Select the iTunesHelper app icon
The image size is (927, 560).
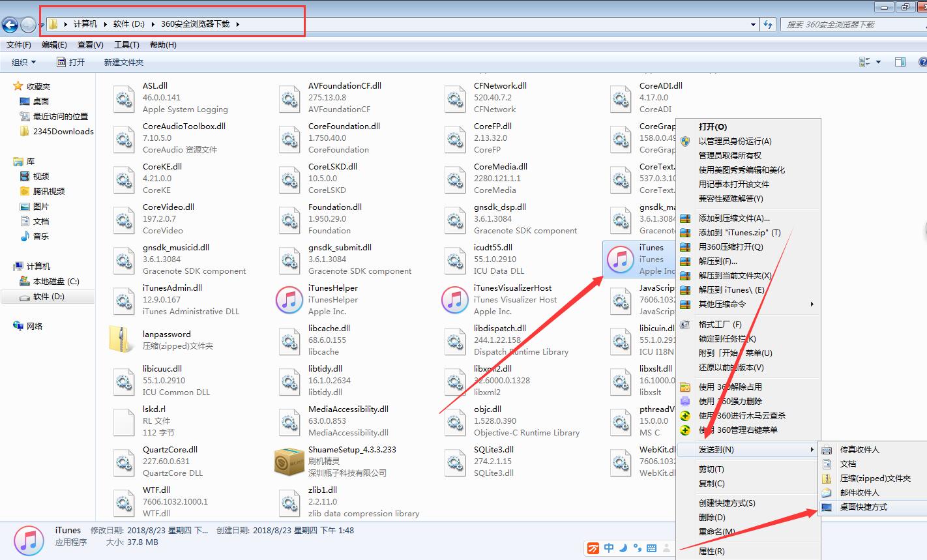click(x=289, y=300)
